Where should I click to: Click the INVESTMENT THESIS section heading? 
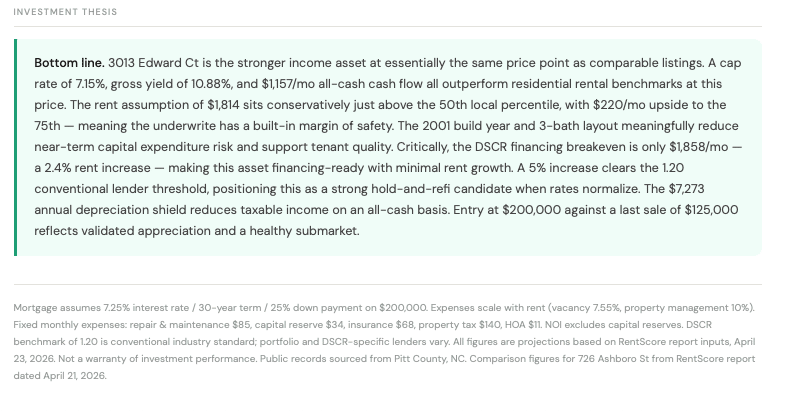65,12
